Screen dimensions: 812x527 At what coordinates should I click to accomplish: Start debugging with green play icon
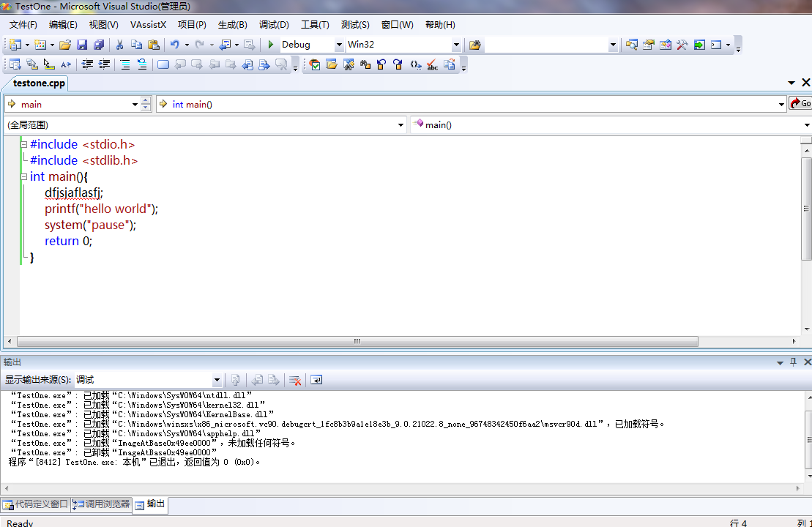point(270,45)
